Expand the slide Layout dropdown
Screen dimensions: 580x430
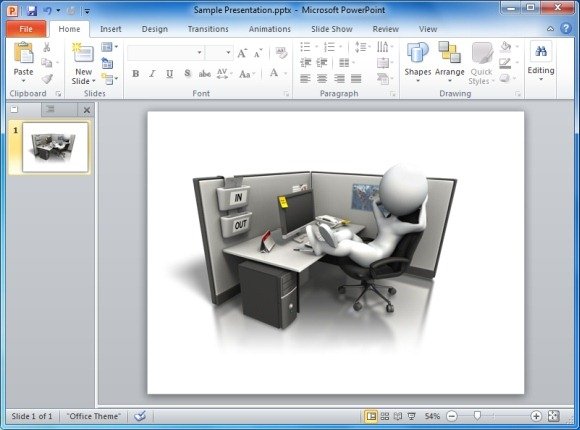click(x=109, y=47)
